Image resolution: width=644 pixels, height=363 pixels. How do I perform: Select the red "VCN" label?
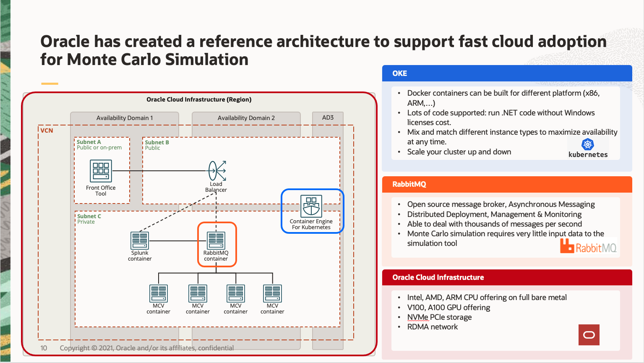(47, 131)
